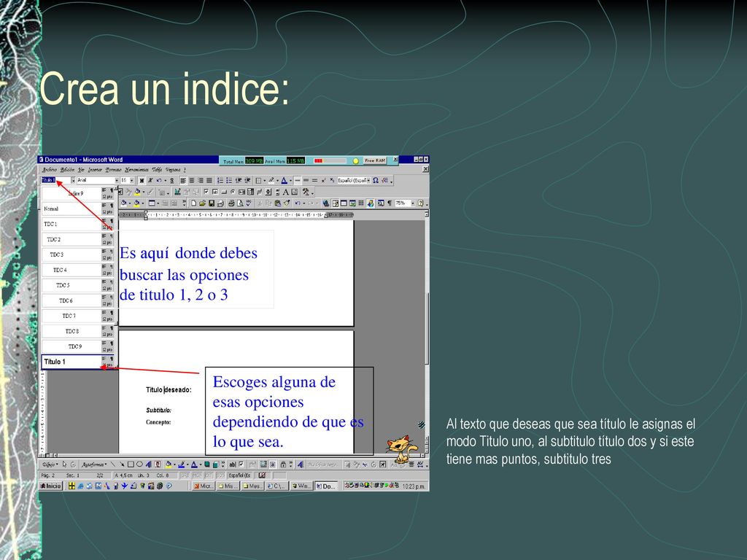Choose the select objects pointer tool

(64, 464)
